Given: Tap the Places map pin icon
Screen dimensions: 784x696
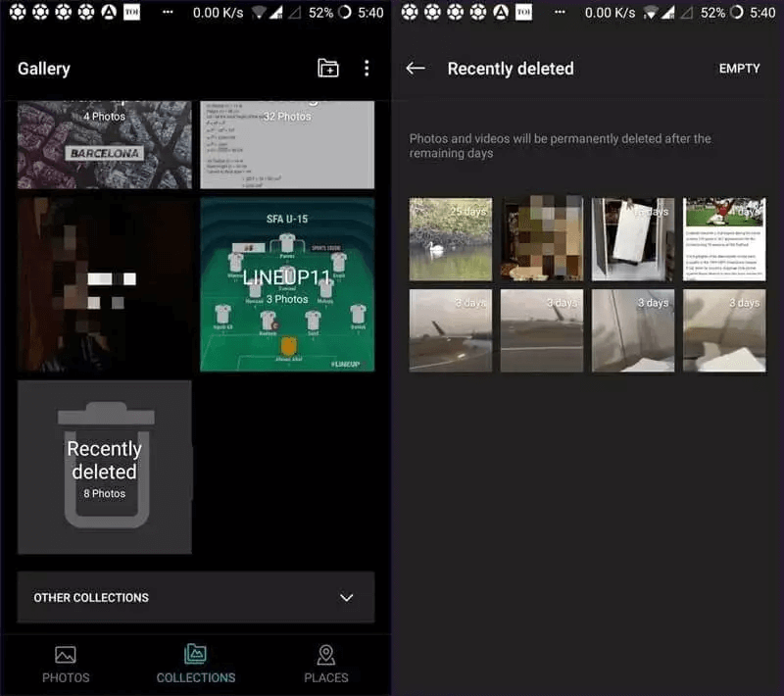Looking at the screenshot, I should (x=326, y=655).
